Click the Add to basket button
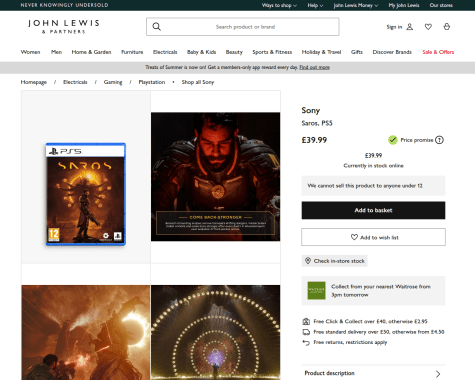Viewport: 475px width, 380px height. [373, 210]
